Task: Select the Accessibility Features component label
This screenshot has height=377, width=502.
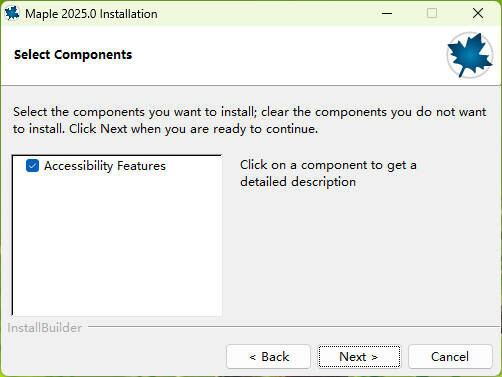Action: point(105,166)
